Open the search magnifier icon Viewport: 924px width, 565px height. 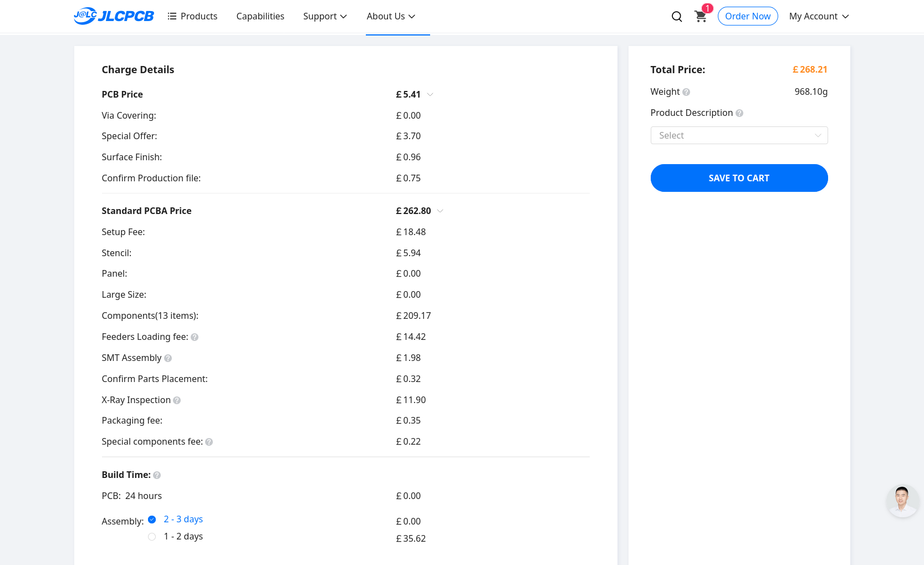676,17
